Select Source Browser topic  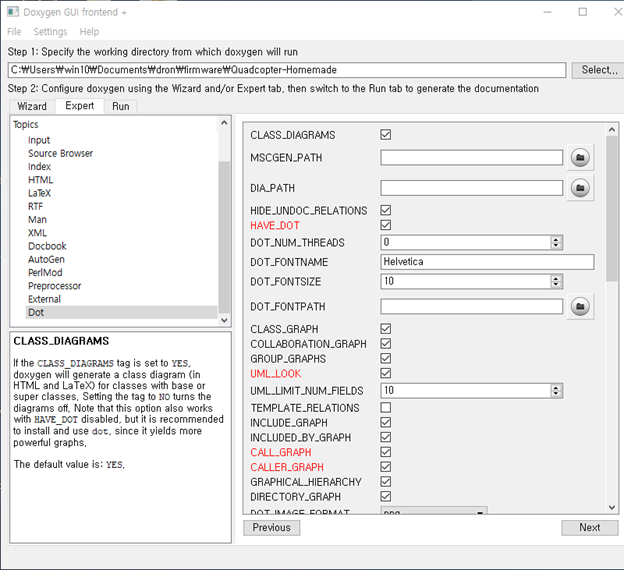pyautogui.click(x=60, y=153)
